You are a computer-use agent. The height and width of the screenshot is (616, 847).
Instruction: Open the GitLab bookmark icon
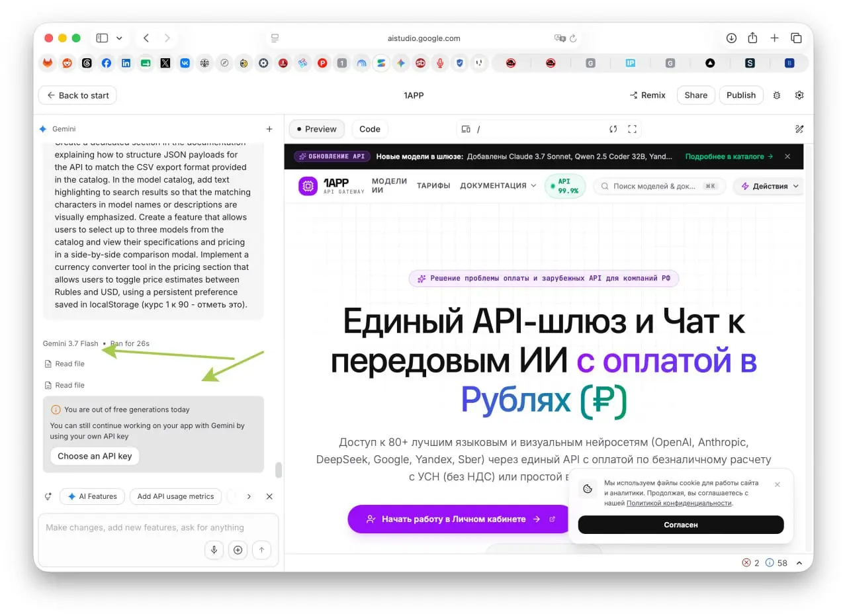[x=48, y=64]
